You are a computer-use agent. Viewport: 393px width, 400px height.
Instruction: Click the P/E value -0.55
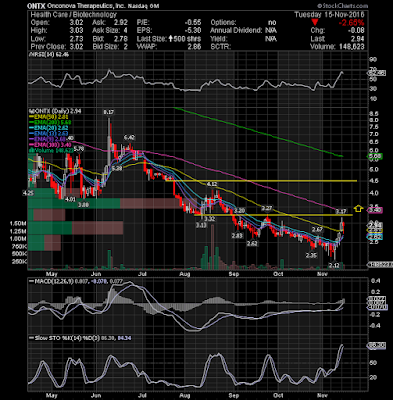tap(193, 23)
